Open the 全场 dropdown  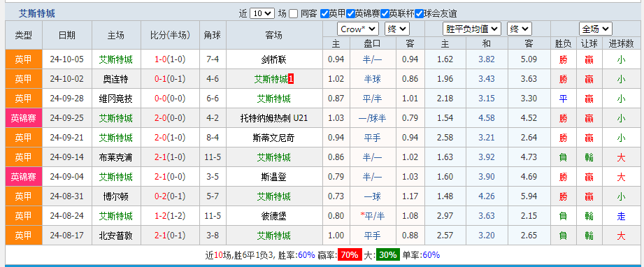596,29
